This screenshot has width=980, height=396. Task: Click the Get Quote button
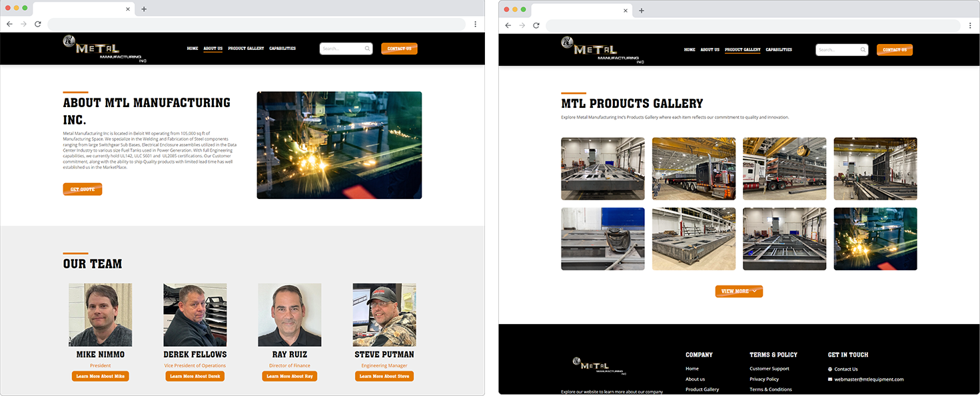click(83, 190)
